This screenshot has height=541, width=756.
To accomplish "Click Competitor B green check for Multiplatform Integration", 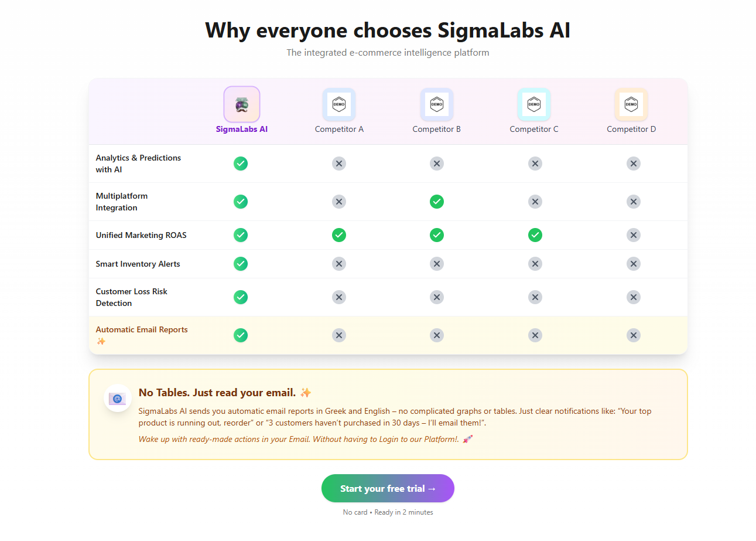I will pos(436,202).
